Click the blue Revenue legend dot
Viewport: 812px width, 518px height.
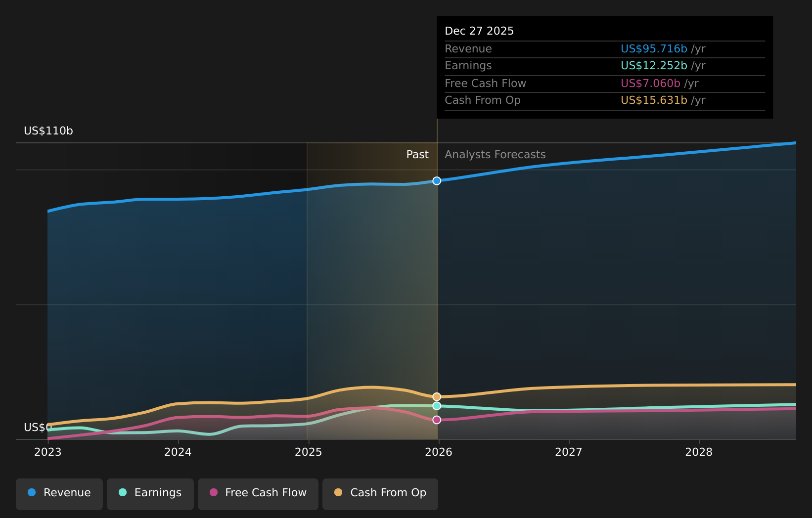click(31, 492)
